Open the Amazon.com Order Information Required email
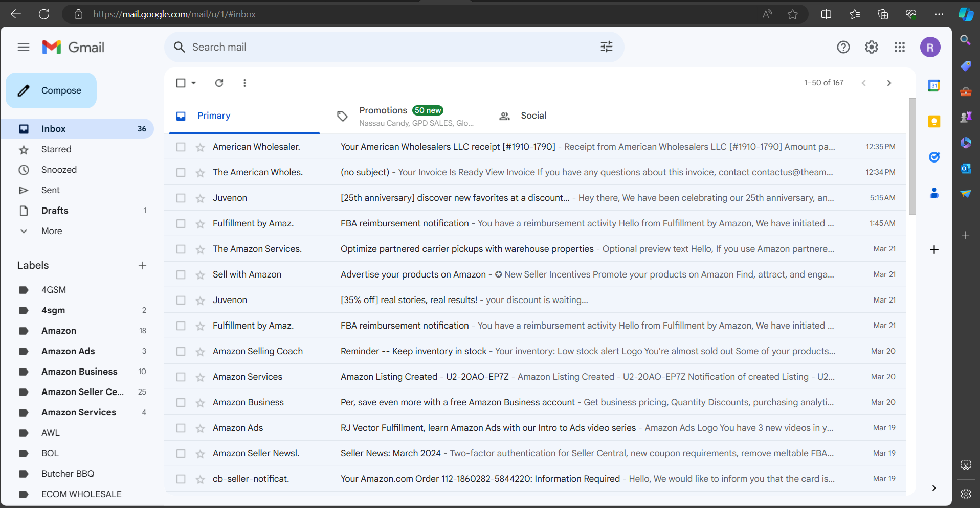980x508 pixels. coord(535,479)
